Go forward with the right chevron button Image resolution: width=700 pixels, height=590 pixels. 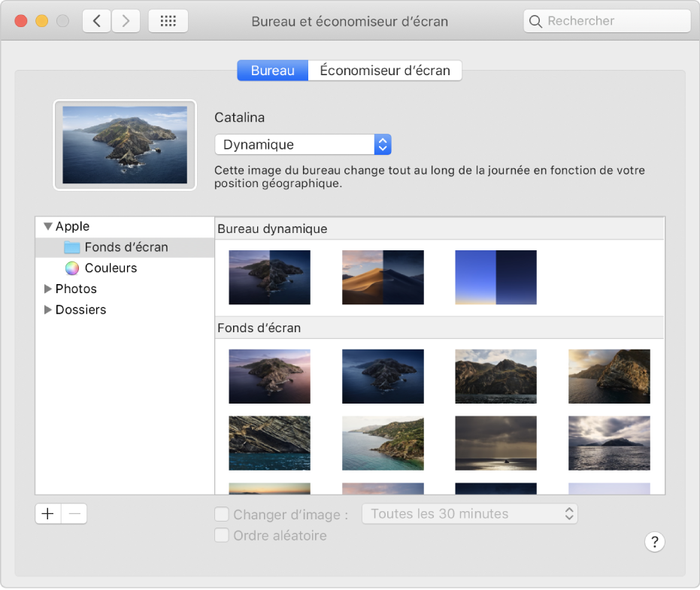(x=126, y=21)
